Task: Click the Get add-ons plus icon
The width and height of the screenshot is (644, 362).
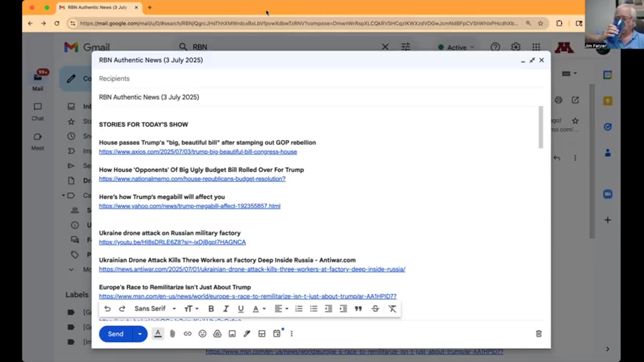Action: (608, 220)
